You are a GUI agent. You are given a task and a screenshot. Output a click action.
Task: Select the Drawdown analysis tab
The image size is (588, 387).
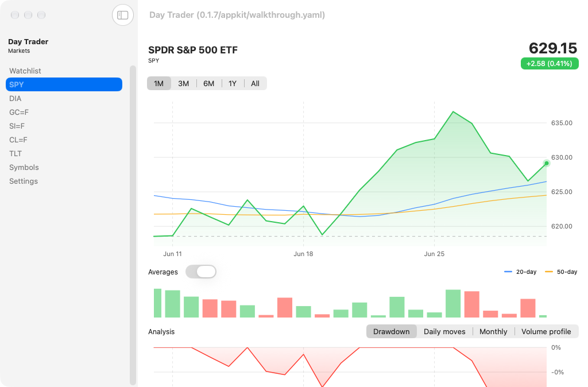pyautogui.click(x=392, y=331)
